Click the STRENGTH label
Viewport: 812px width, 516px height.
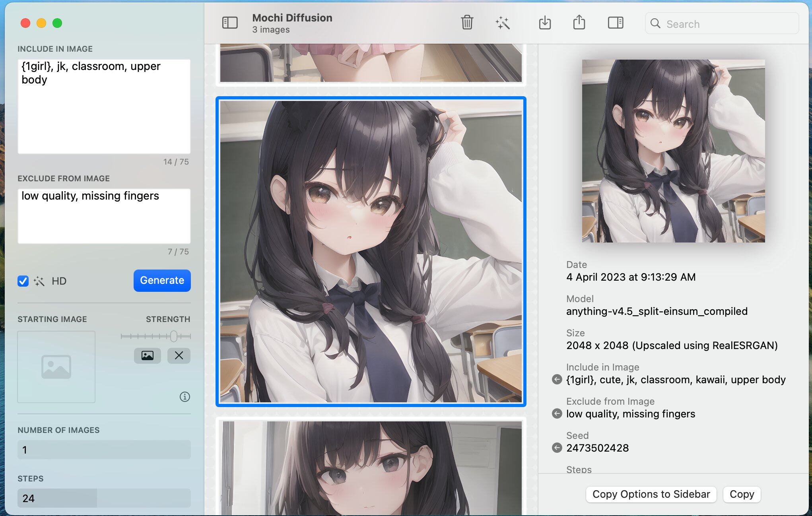click(x=168, y=319)
